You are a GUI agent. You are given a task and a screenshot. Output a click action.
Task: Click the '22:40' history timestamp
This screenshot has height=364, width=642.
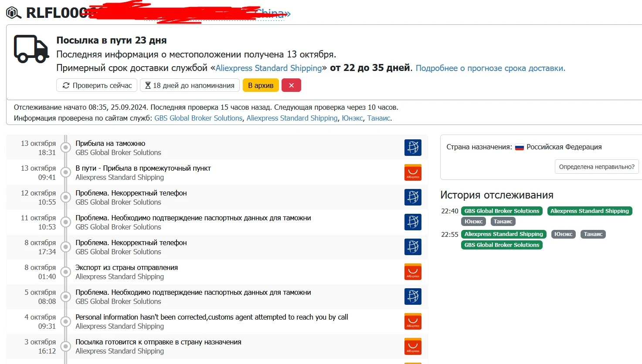click(x=450, y=211)
